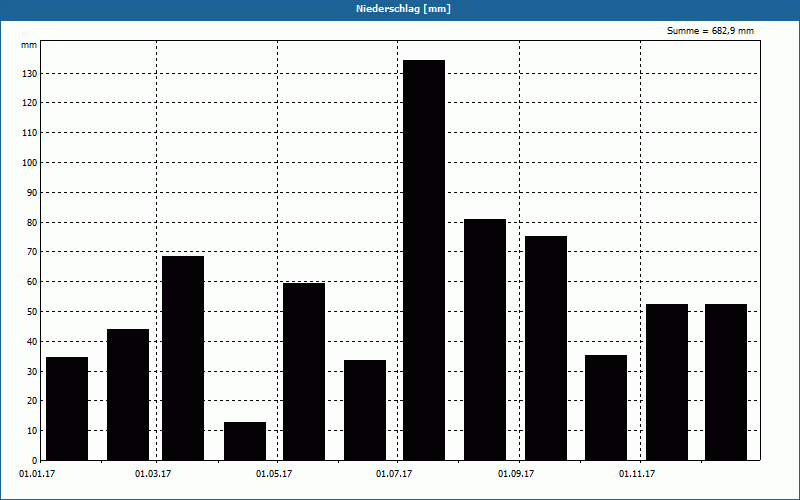Click the 01.07.17 date axis label
This screenshot has width=800, height=500.
click(394, 474)
